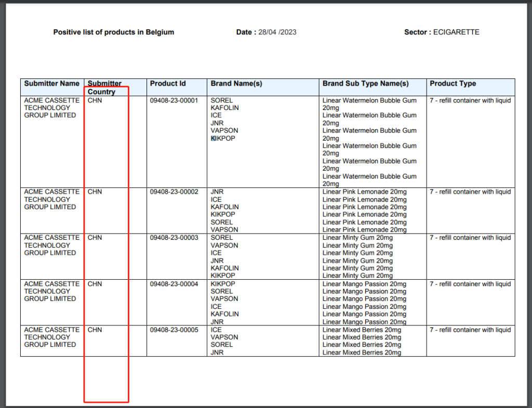Click CHN in the 09408-23-00002 row
Viewport: 532px width, 408px height.
point(95,192)
